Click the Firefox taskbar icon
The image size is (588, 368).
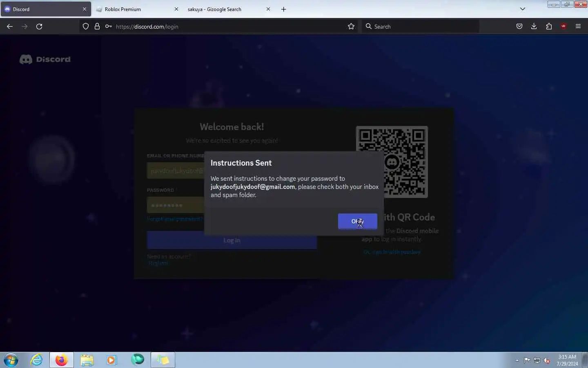62,360
